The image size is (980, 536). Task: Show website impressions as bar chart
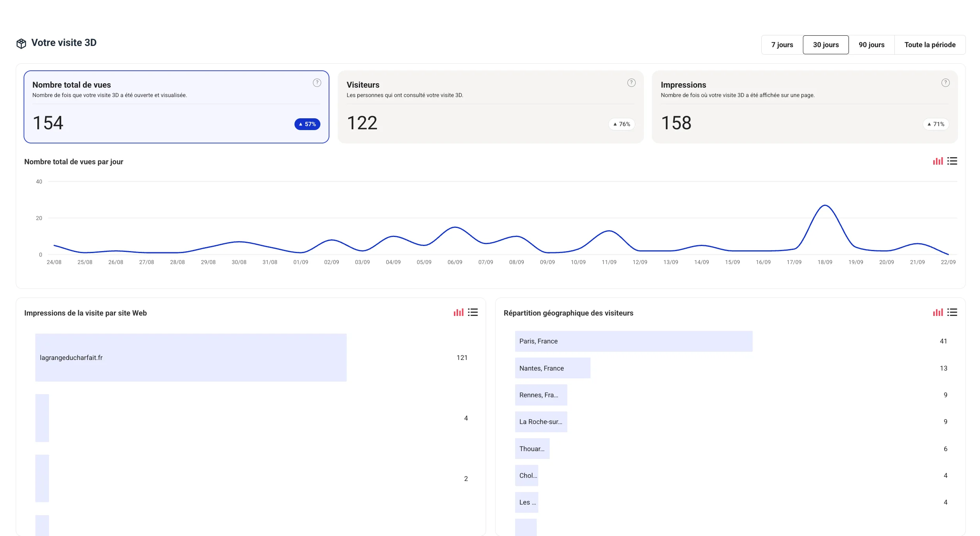pos(459,312)
